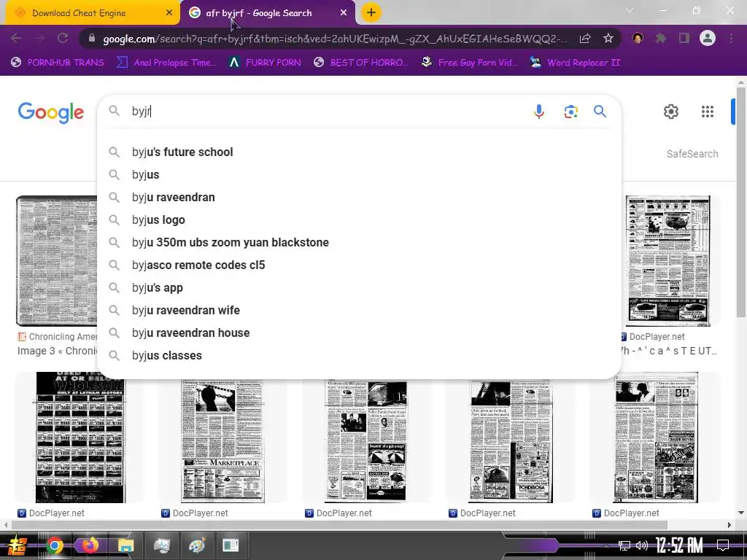Open the Latham Motors wholesale ad thumbnail
The height and width of the screenshot is (560, 747).
pyautogui.click(x=80, y=437)
